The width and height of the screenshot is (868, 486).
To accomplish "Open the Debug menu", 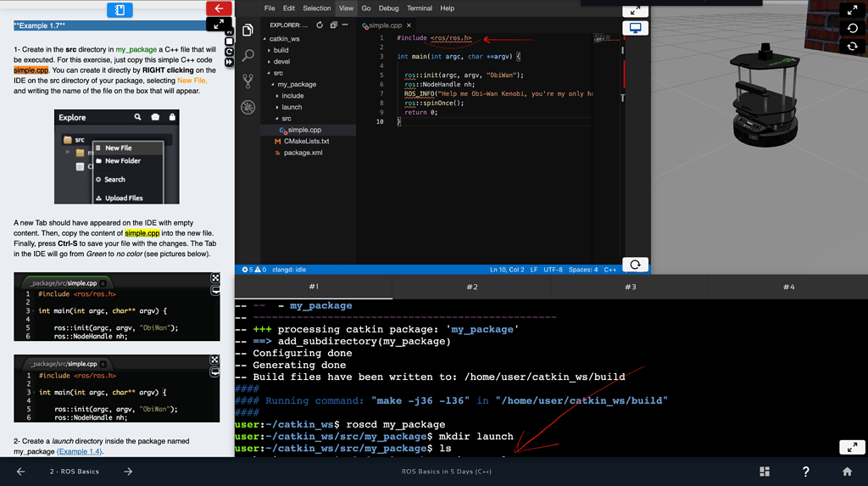I will [x=388, y=8].
